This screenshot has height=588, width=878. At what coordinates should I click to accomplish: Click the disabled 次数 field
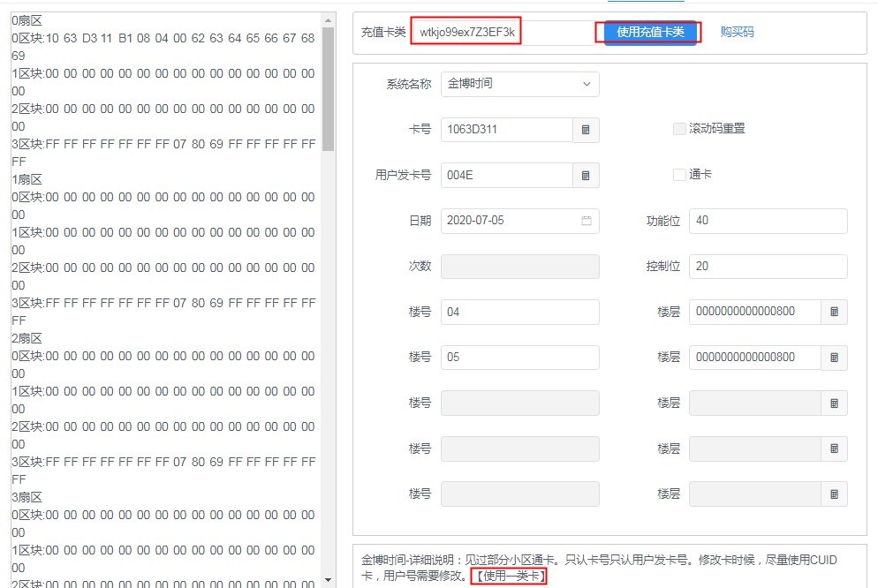[x=519, y=267]
